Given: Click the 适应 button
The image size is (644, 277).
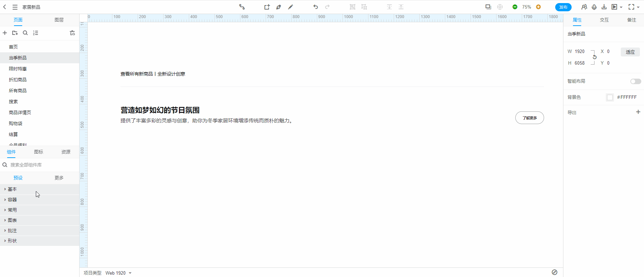Looking at the screenshot, I should point(630,52).
